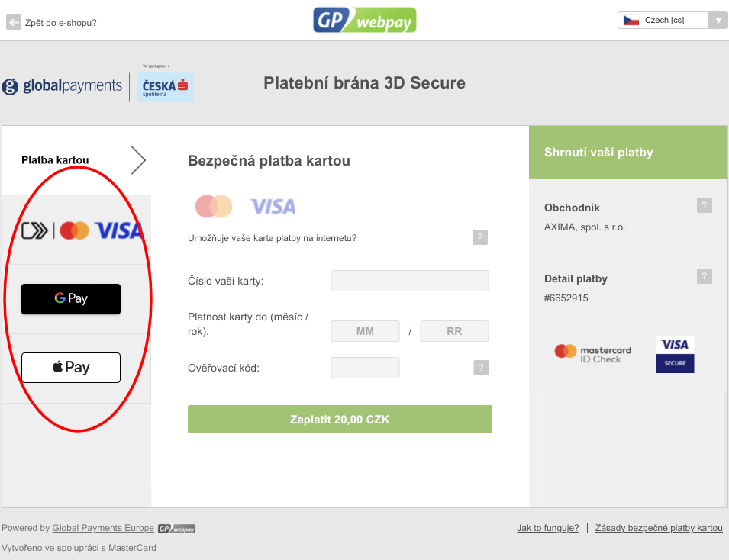Open help icon next to Obchodník
Viewport: 729px width, 560px height.
pyautogui.click(x=705, y=205)
